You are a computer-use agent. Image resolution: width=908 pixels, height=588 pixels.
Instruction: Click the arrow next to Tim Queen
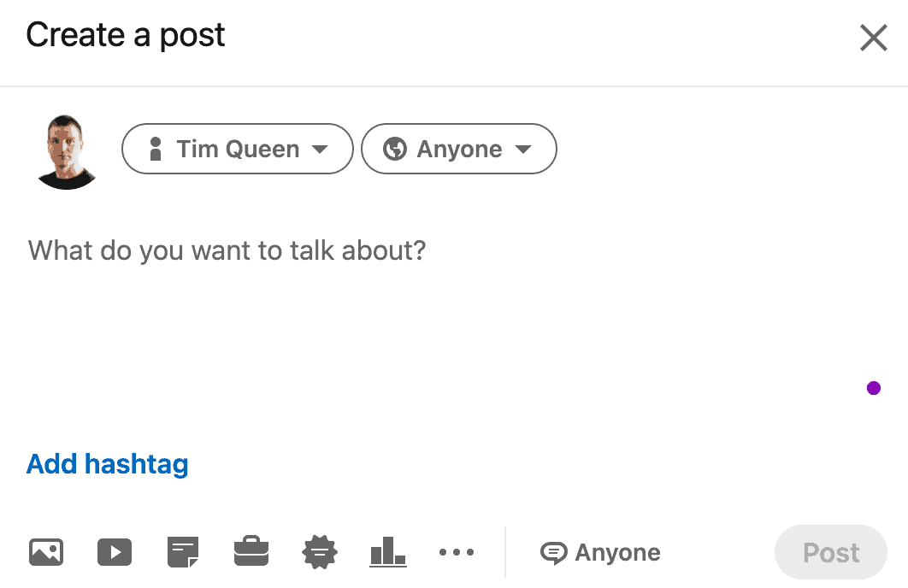[319, 150]
